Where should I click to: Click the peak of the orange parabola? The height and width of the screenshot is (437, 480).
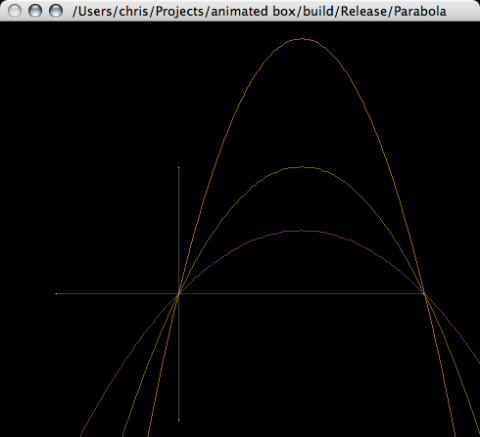point(302,39)
